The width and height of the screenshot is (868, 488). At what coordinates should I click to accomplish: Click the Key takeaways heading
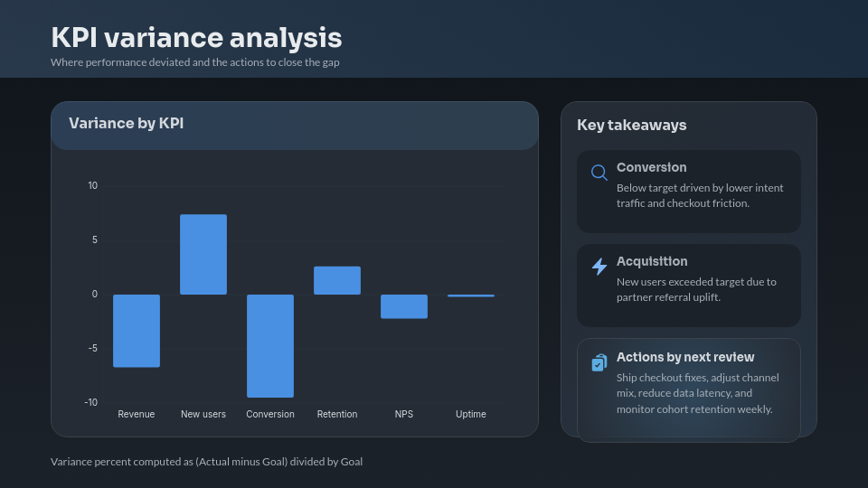(631, 126)
